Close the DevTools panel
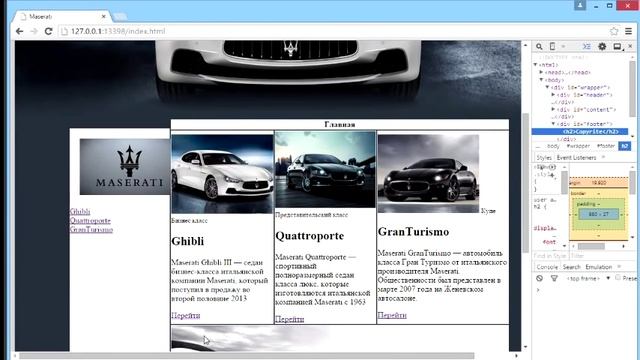 click(630, 47)
